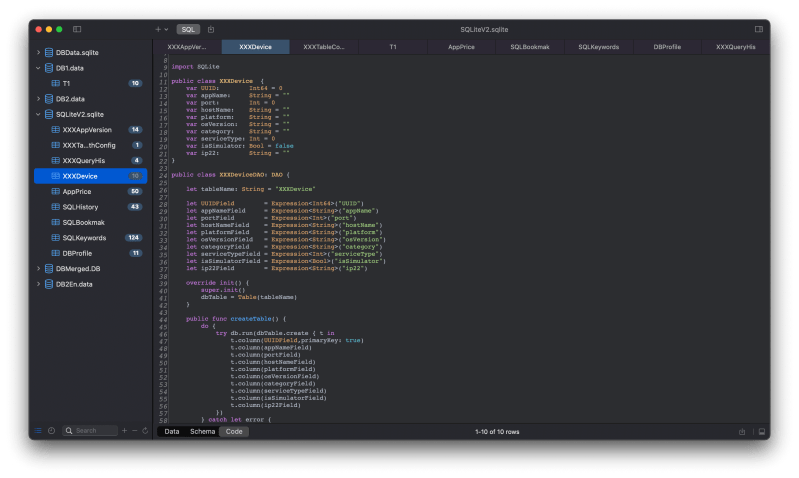Show the Schema view

tap(202, 432)
